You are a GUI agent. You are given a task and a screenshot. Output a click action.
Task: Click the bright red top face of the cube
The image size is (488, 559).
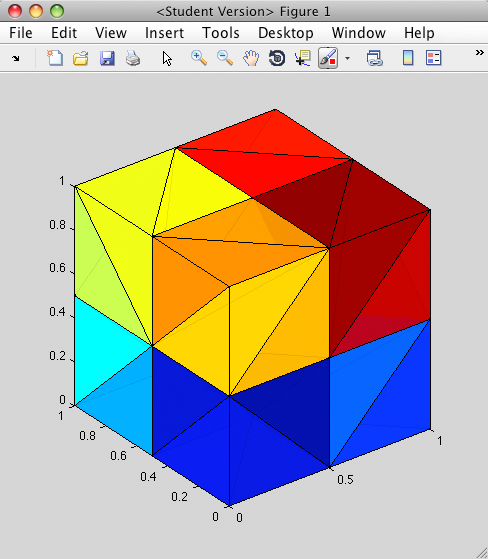click(264, 153)
